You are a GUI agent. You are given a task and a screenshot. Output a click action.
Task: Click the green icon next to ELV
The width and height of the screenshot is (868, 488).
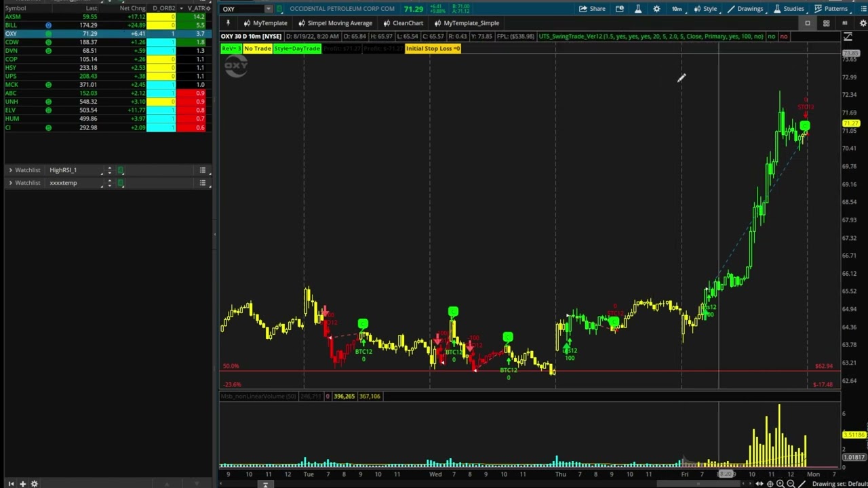[48, 110]
